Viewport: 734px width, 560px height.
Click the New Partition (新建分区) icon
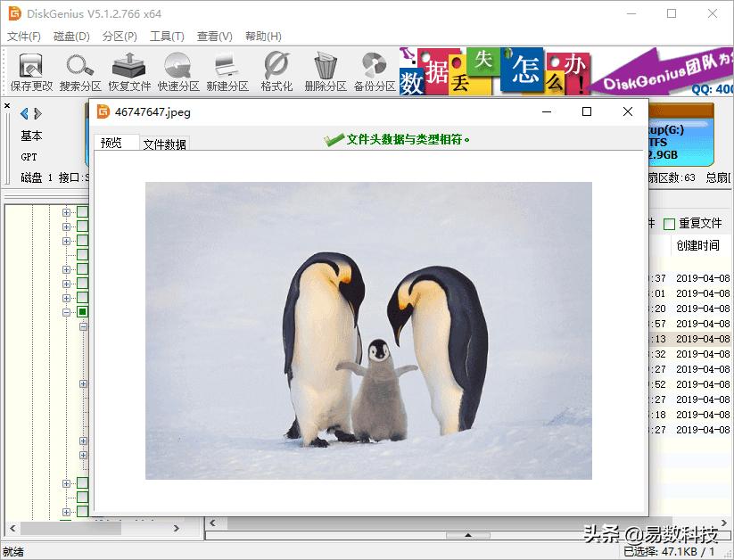tap(227, 71)
